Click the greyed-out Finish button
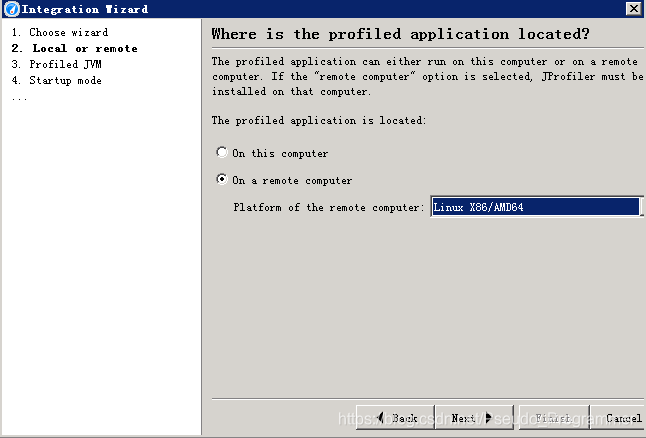 [x=554, y=418]
